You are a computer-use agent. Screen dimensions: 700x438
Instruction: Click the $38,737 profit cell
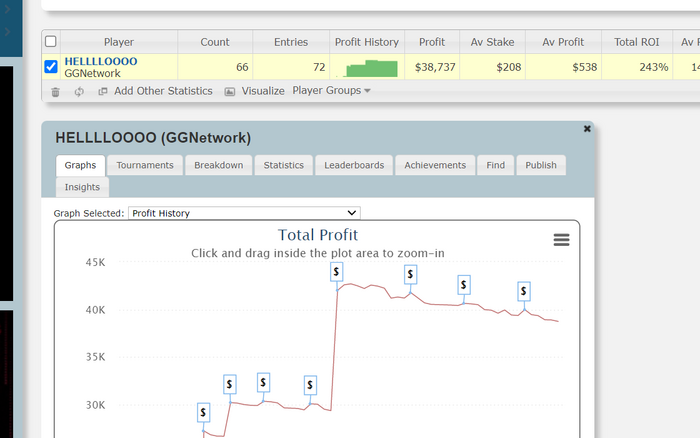[432, 67]
